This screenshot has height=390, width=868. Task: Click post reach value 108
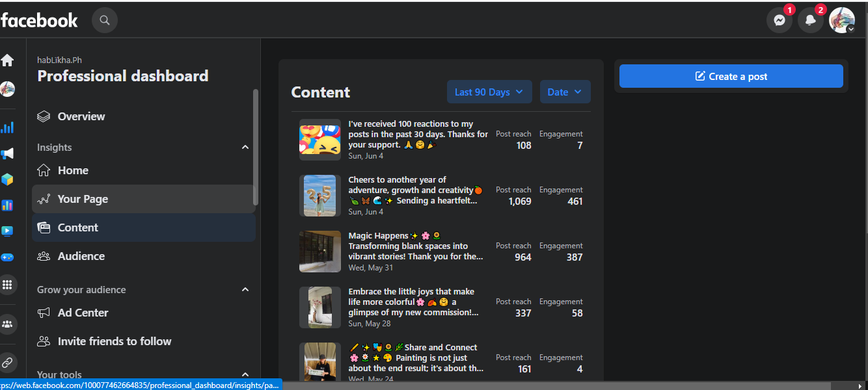coord(524,146)
